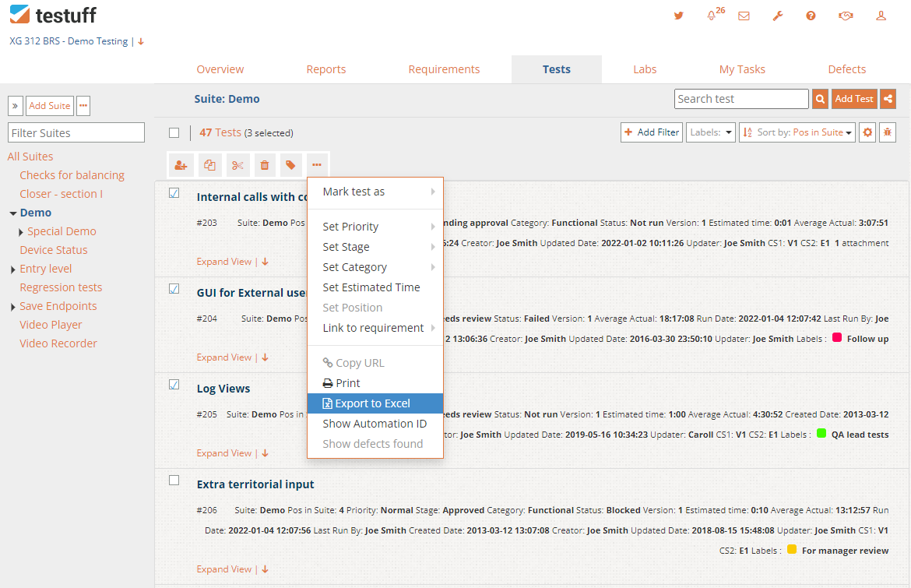Open the Labels dropdown
This screenshot has height=588, width=911.
[x=711, y=132]
